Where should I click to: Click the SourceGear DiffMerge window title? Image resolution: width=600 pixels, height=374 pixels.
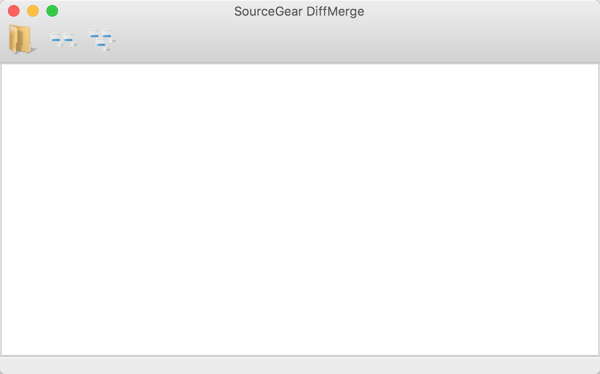coord(299,11)
